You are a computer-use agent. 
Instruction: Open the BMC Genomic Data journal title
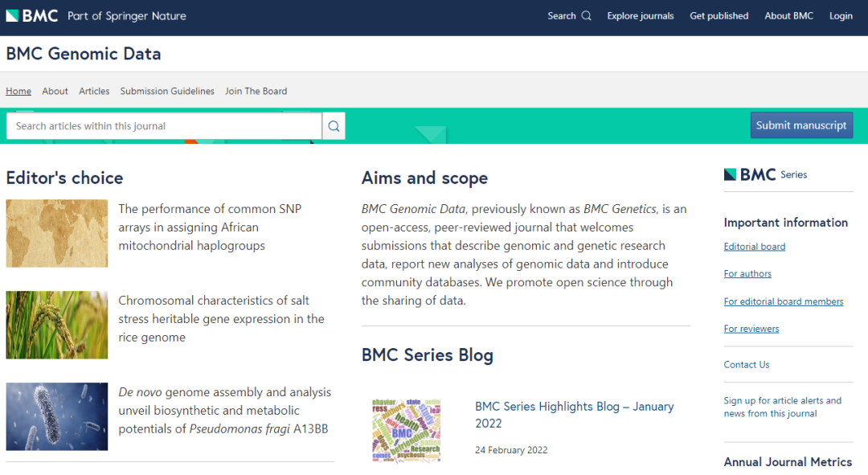[x=84, y=54]
